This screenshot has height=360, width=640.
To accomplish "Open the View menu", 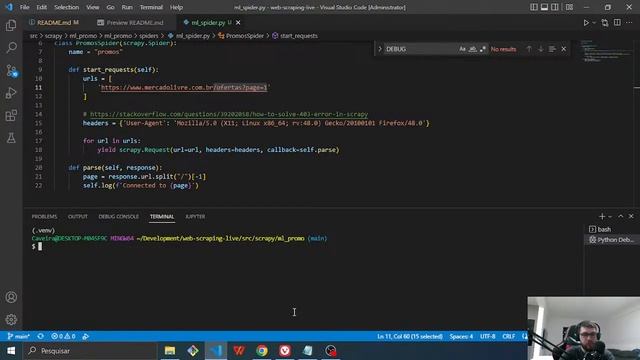I will coord(93,7).
